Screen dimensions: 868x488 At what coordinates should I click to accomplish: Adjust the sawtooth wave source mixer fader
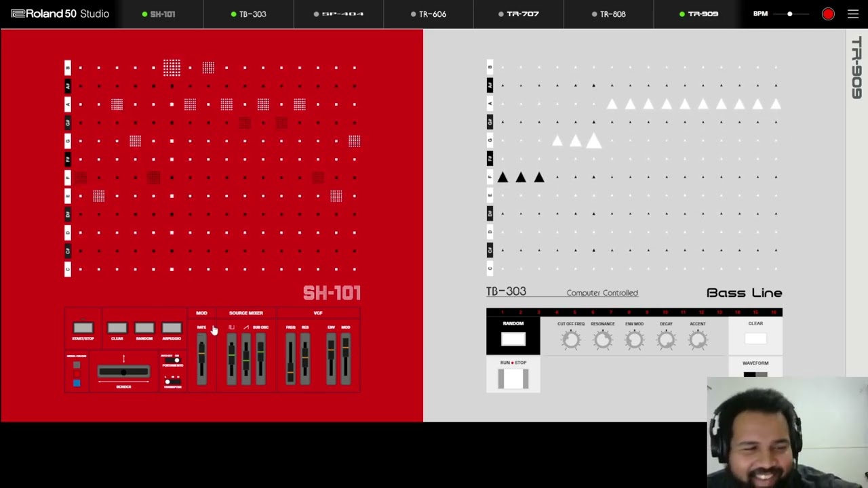(x=246, y=359)
